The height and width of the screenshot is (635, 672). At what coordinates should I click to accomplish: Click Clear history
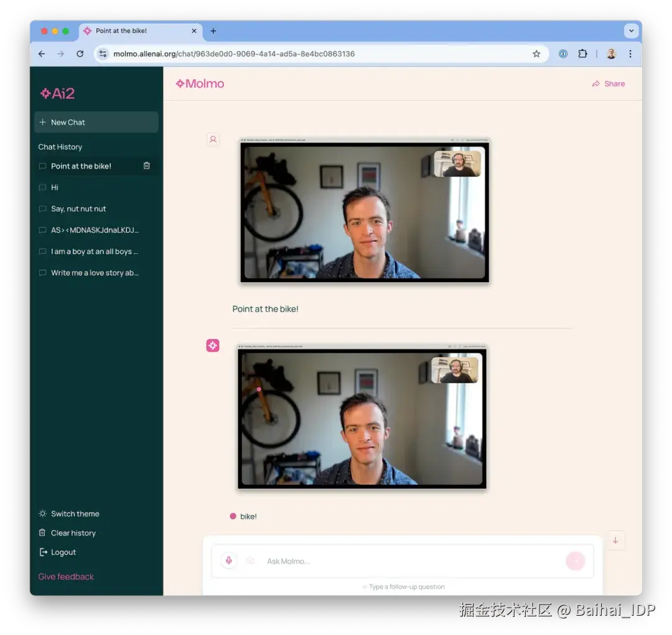click(67, 533)
